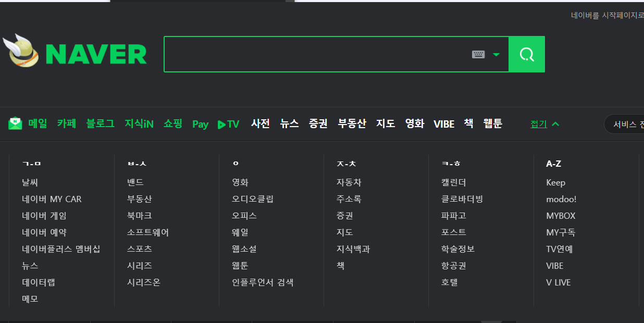Open the on-screen keyboard icon
Screen dimensions: 644x323
point(478,54)
